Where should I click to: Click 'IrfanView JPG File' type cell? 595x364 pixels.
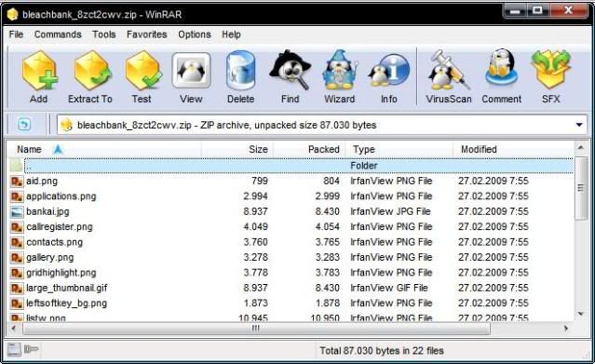(390, 212)
